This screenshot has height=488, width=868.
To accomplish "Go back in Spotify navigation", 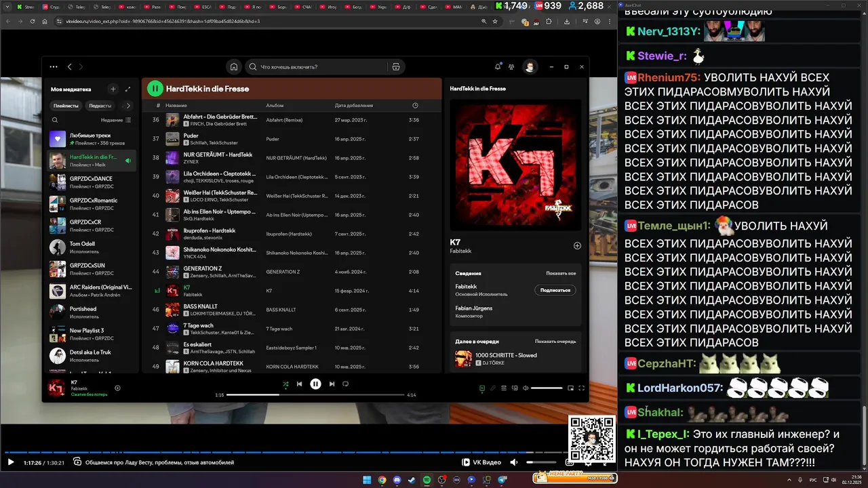I will (x=69, y=67).
